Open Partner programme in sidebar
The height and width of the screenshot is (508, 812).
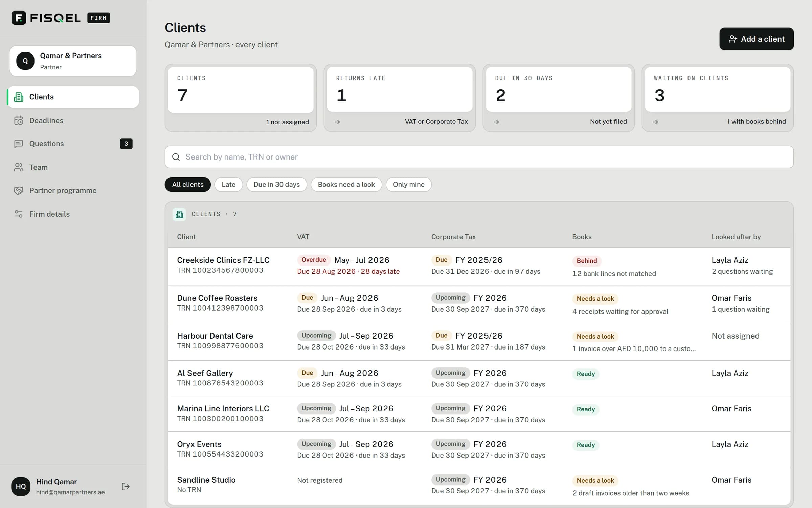(x=73, y=190)
